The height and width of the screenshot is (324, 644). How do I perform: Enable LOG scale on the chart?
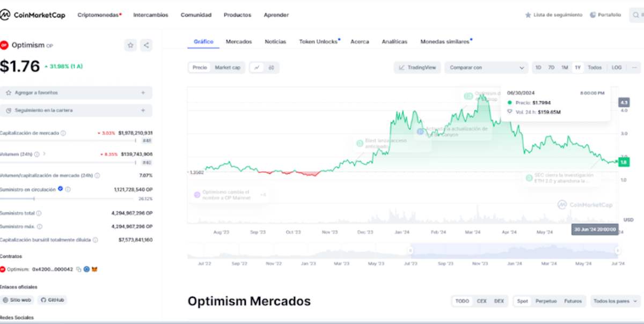click(616, 68)
